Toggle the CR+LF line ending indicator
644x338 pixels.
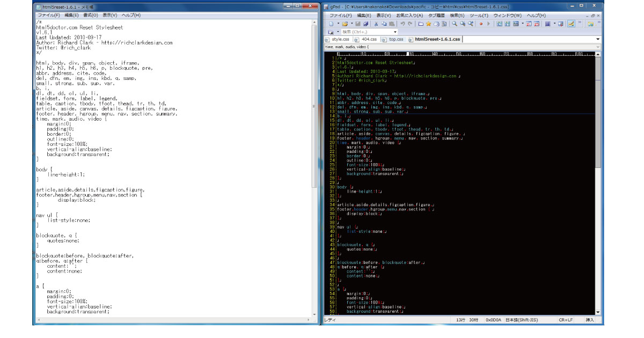click(x=565, y=320)
